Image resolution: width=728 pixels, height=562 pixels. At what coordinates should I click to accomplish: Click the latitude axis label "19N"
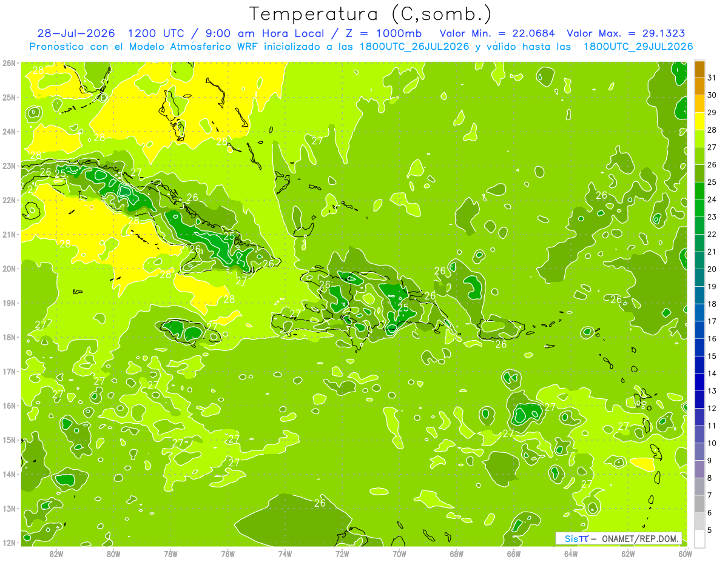8,303
